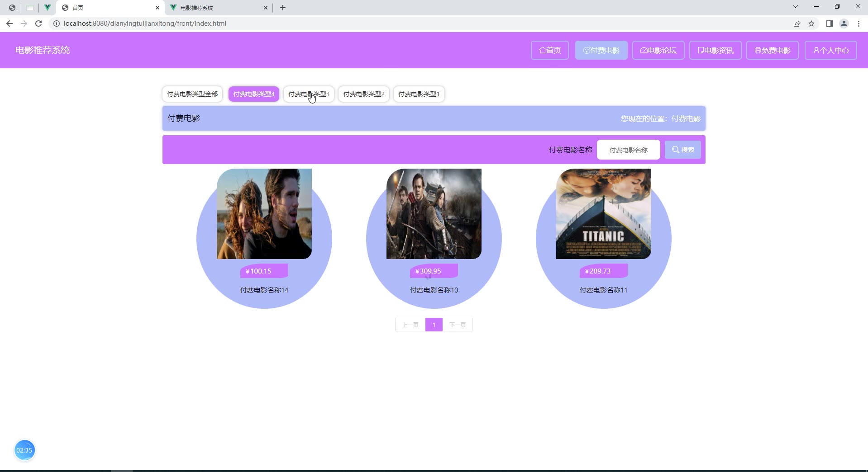The image size is (868, 472).
Task: Open the 付费电影名称14 title
Action: [264, 290]
